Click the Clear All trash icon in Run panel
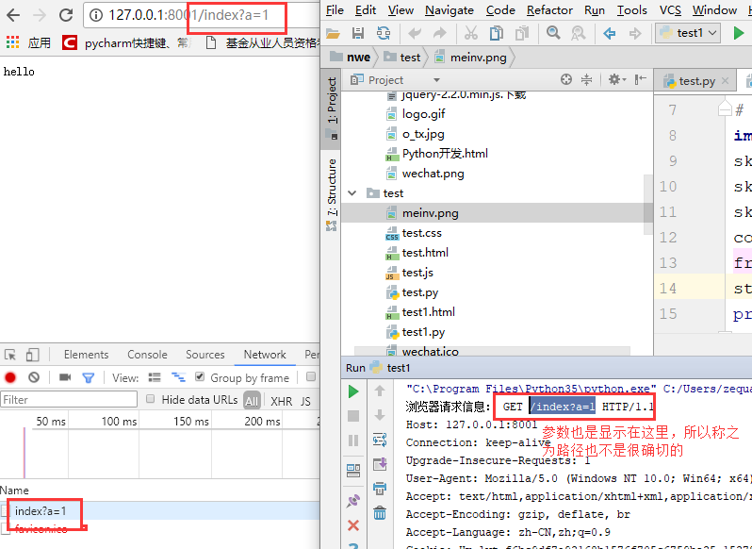The image size is (752, 549). click(380, 513)
